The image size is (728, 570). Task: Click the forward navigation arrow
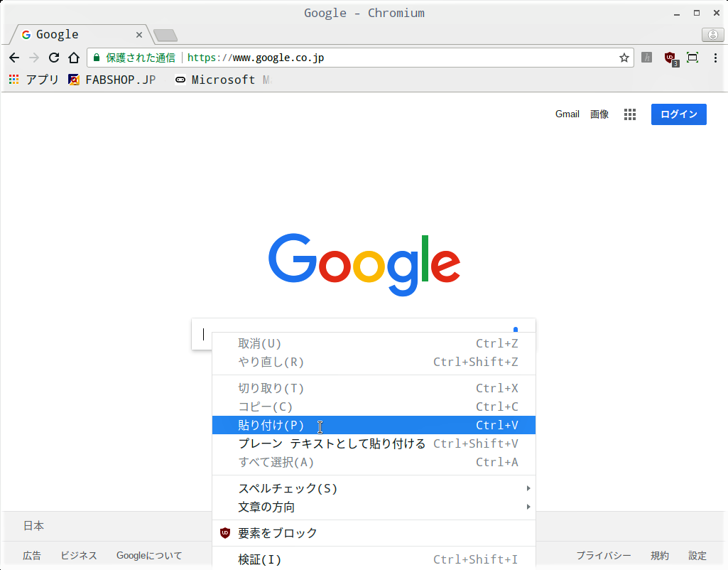[34, 58]
